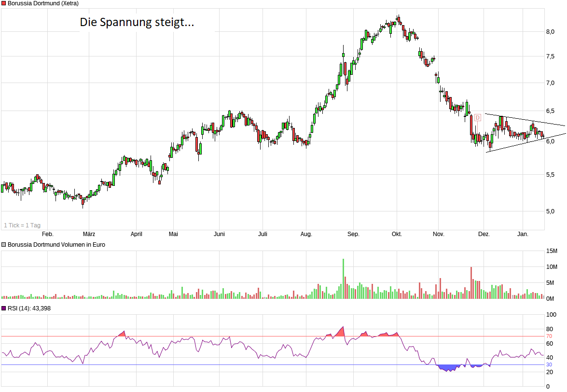
Task: Click the 'Sep.' month label
Action: (x=353, y=234)
